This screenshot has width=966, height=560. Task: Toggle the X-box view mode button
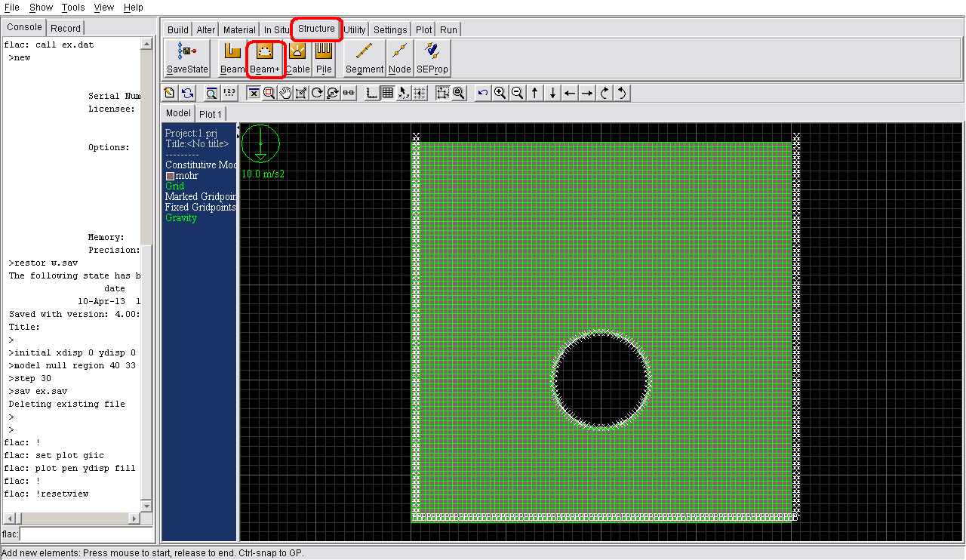(x=253, y=93)
